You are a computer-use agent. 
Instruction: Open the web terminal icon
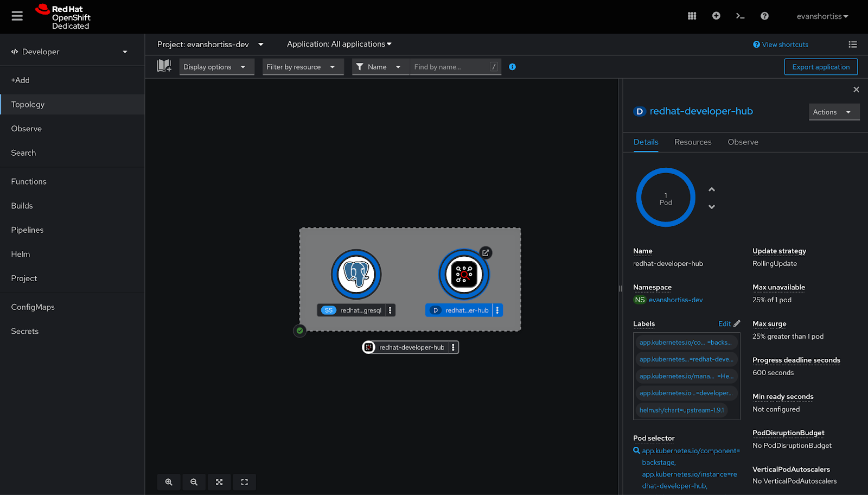(x=740, y=16)
